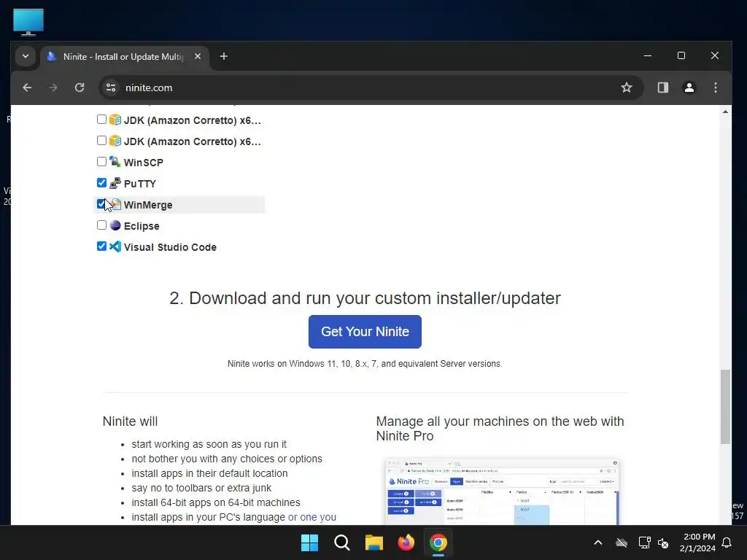Launch Firefox from the taskbar
Screen dimensions: 747x560
tap(406, 542)
